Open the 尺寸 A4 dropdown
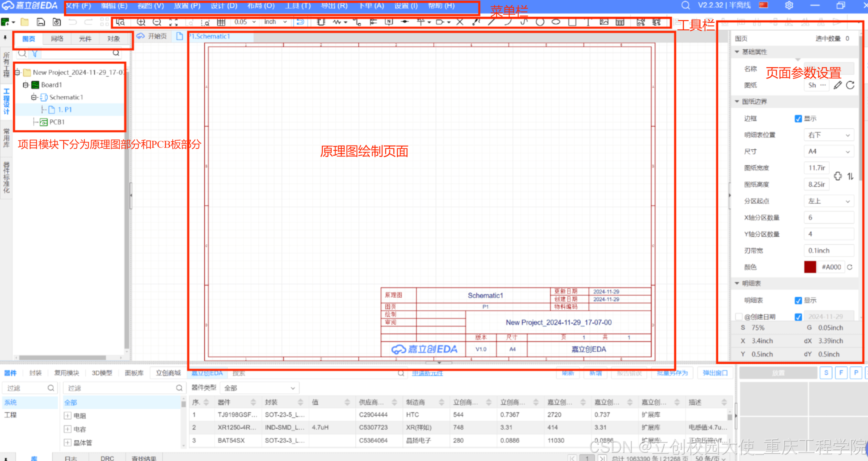Image resolution: width=868 pixels, height=461 pixels. coord(828,151)
